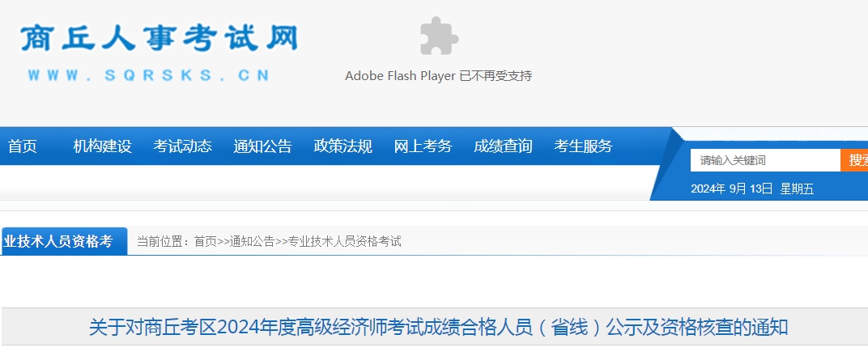Click the 首页 breadcrumb link

pos(206,241)
